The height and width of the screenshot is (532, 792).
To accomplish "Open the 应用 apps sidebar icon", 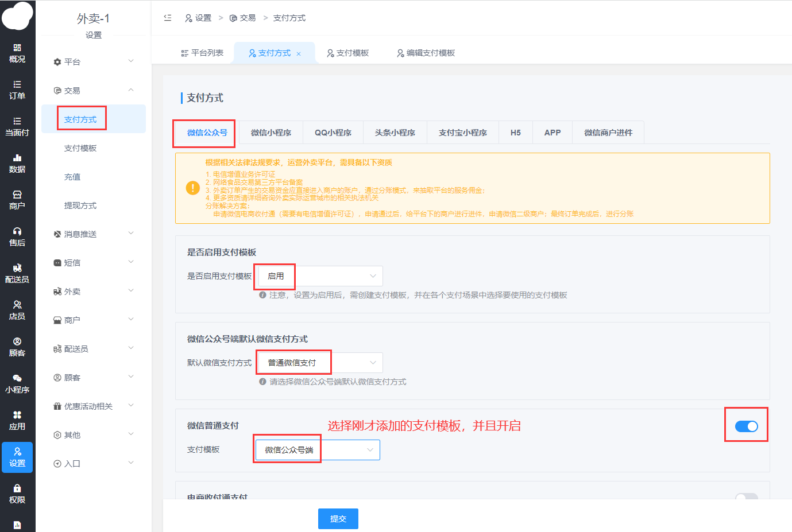I will point(17,421).
